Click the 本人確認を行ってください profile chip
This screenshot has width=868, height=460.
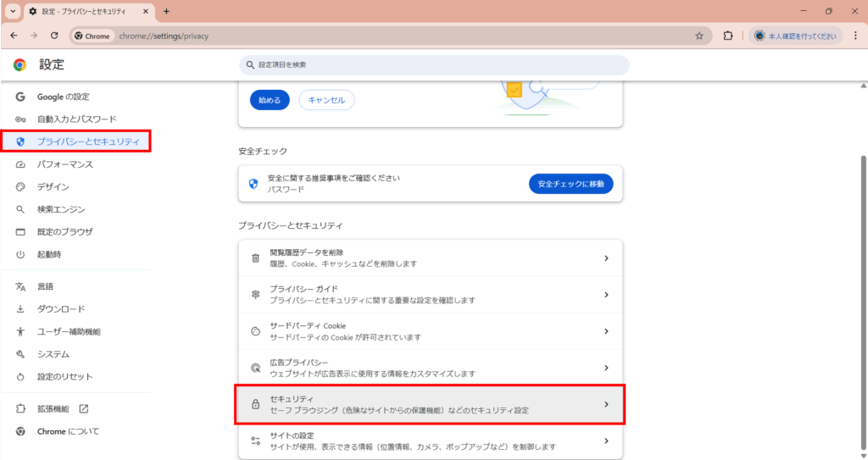(x=797, y=36)
